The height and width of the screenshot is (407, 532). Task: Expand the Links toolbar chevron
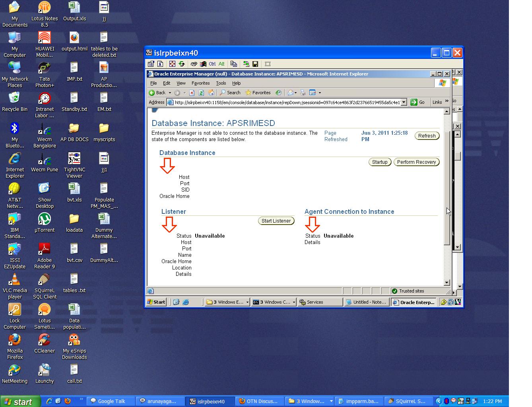point(447,102)
